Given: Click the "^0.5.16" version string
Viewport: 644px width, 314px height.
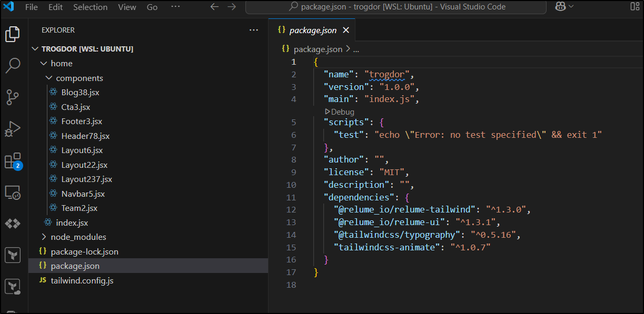Looking at the screenshot, I should tap(493, 235).
